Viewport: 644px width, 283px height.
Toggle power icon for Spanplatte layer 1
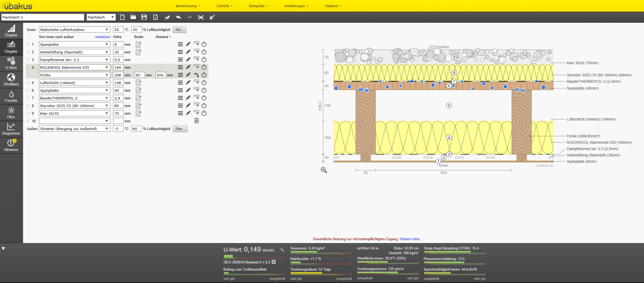click(204, 44)
